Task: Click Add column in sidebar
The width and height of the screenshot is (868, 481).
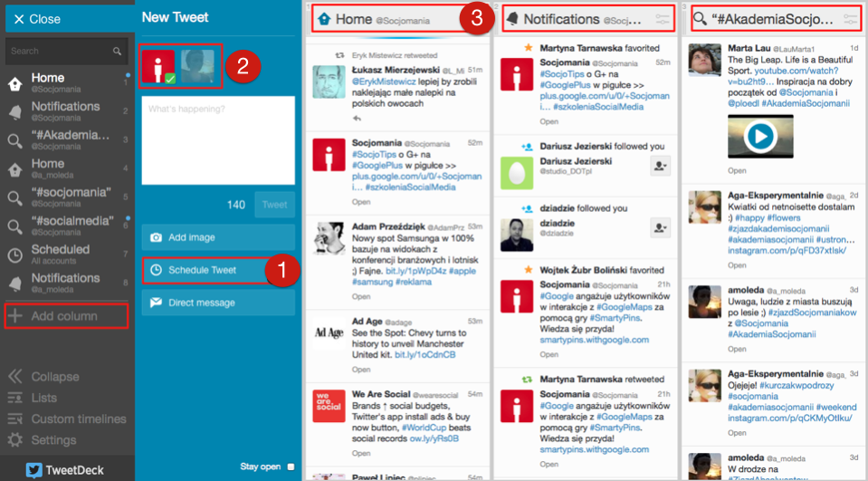Action: pyautogui.click(x=66, y=316)
